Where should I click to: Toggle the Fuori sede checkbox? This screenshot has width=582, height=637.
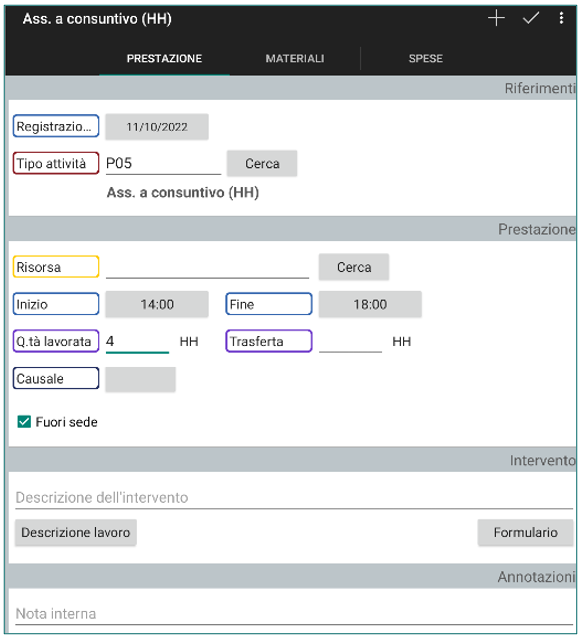(24, 422)
